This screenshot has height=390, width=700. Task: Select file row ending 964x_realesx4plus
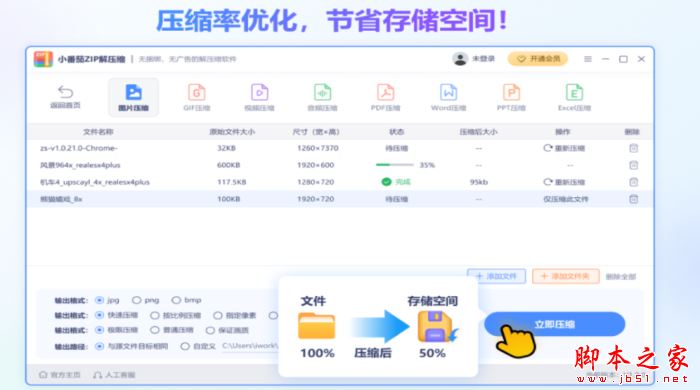coord(340,165)
